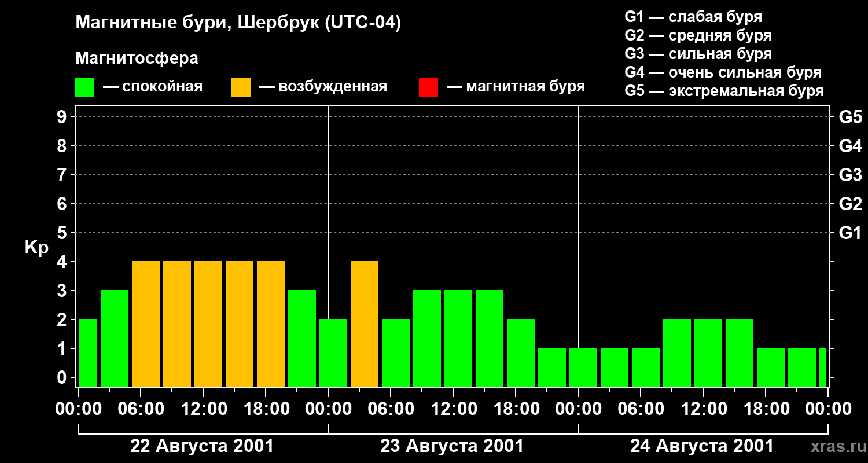
Task: Click the G3 label on right axis
Action: tap(850, 175)
